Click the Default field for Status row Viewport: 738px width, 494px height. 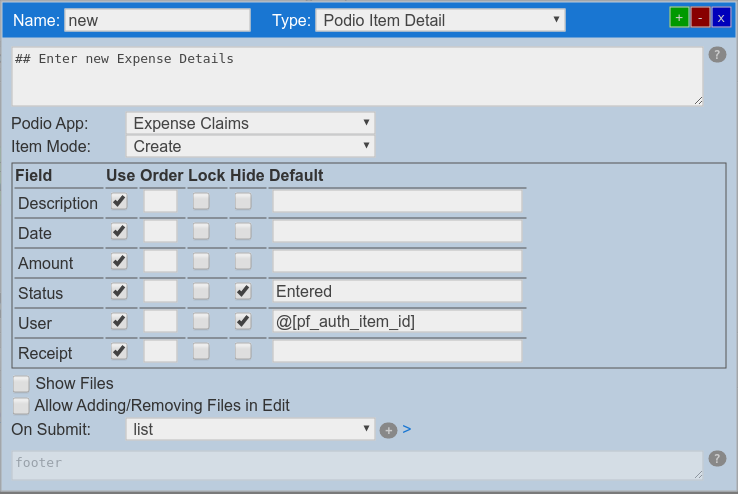tap(397, 291)
